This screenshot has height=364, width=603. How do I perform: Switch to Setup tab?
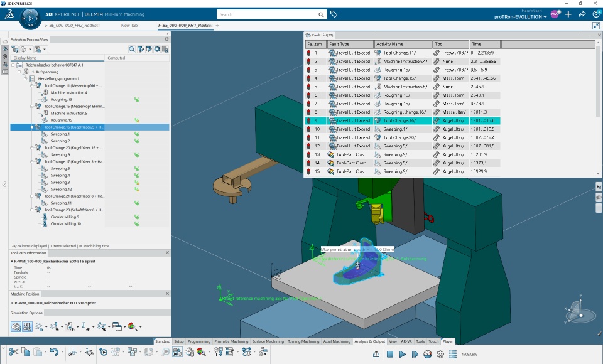(179, 341)
